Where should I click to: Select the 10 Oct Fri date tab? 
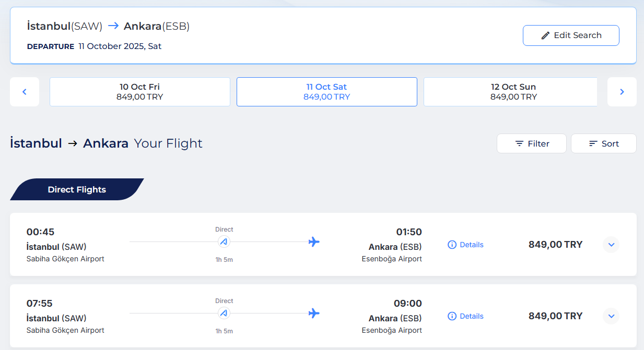(x=140, y=92)
